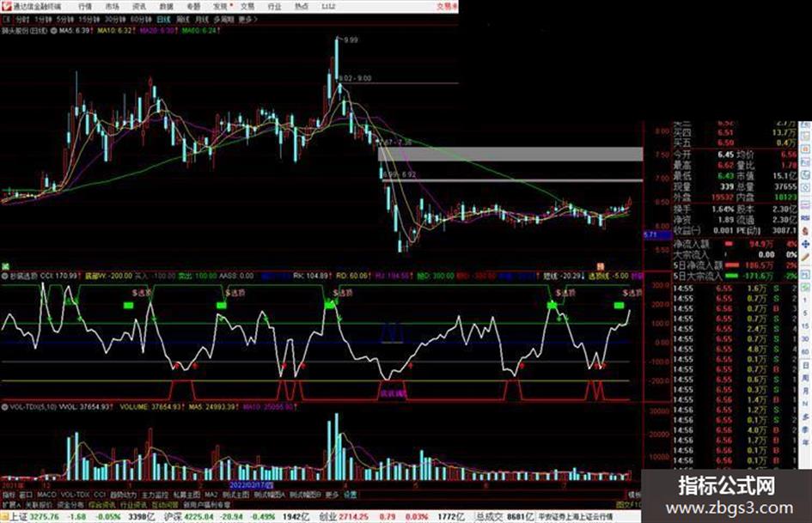Select the MACD indicator tab

click(x=46, y=495)
